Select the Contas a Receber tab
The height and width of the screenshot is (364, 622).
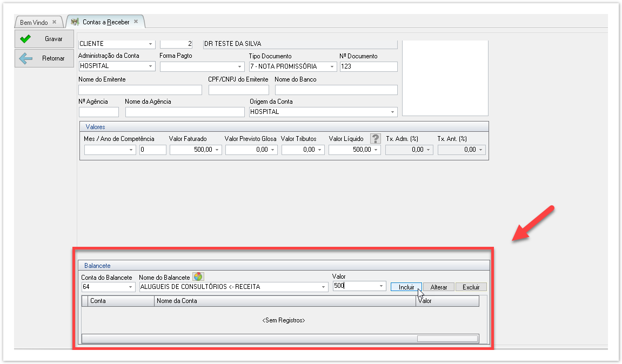[x=105, y=22]
